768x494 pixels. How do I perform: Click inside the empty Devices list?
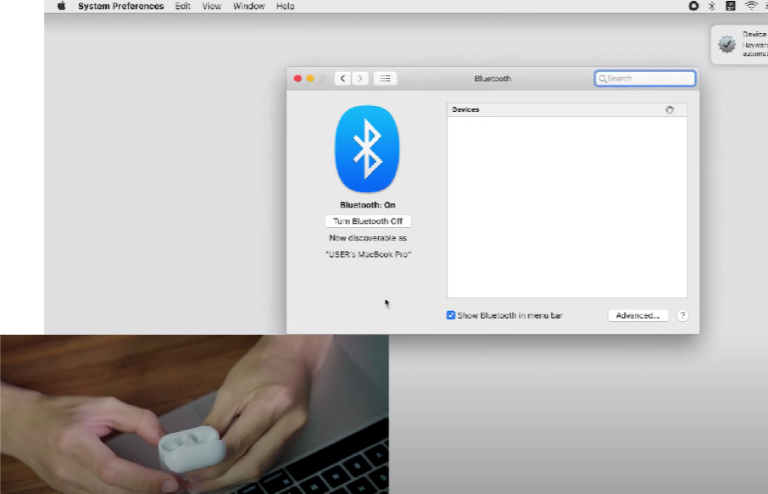(x=566, y=205)
